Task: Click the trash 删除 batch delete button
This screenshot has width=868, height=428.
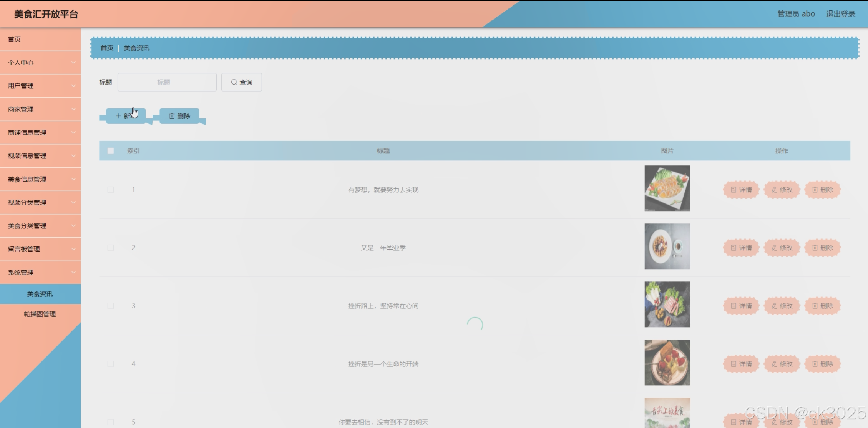Action: (179, 116)
